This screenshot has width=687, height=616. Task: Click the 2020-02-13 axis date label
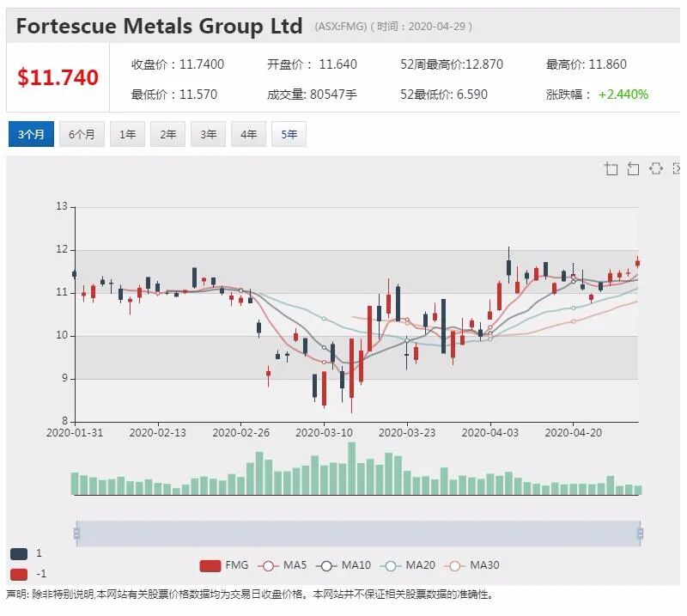[x=158, y=433]
